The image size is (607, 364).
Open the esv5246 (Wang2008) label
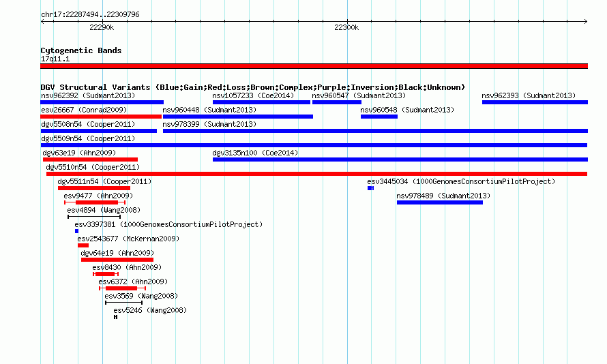click(x=150, y=310)
